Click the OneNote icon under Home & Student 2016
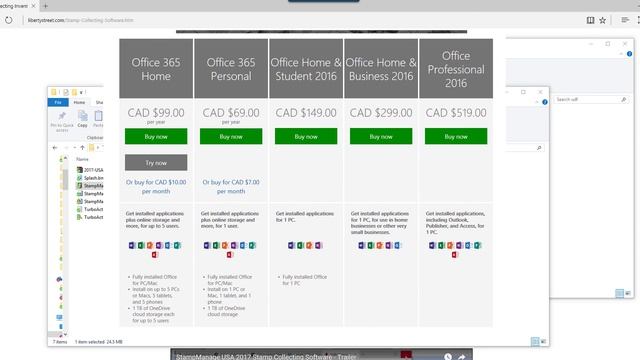This screenshot has height=360, width=640. 318,245
